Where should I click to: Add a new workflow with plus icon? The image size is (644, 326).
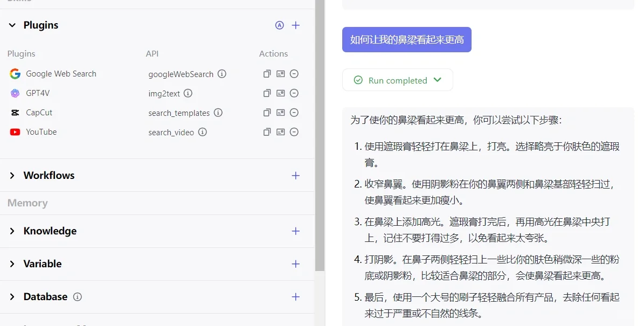[296, 176]
